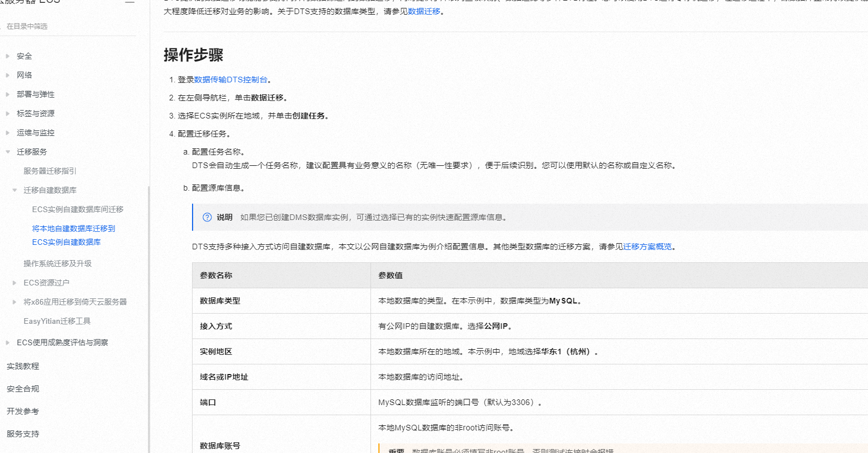
Task: Click the 说明 question-mark info icon
Action: pos(207,217)
